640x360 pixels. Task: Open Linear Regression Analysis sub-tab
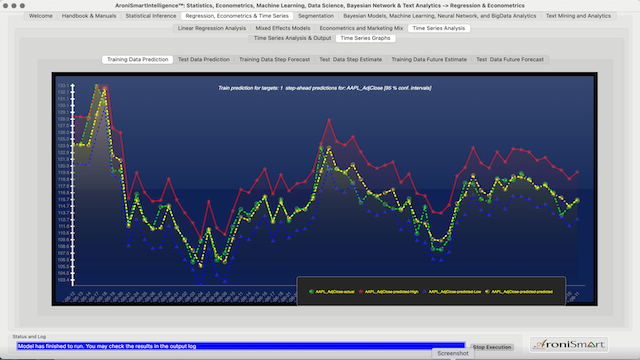(x=212, y=28)
